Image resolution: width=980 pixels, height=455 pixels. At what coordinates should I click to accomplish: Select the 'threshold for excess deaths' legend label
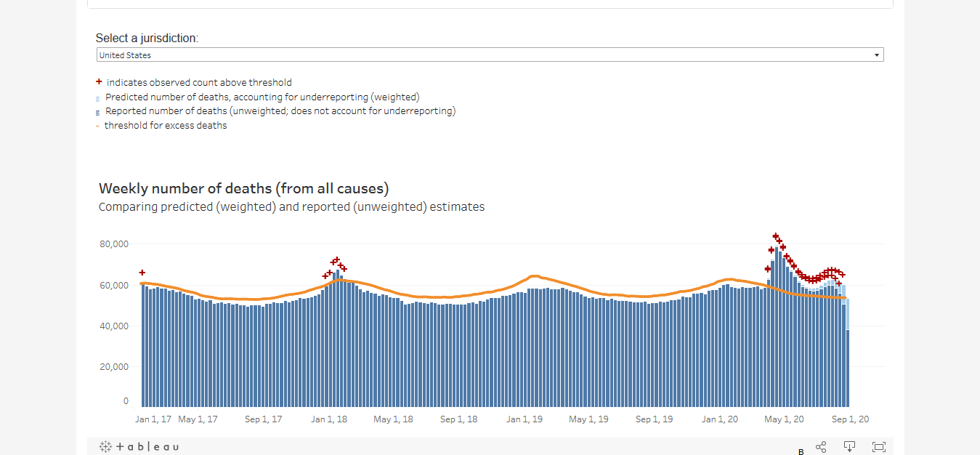[x=166, y=126]
